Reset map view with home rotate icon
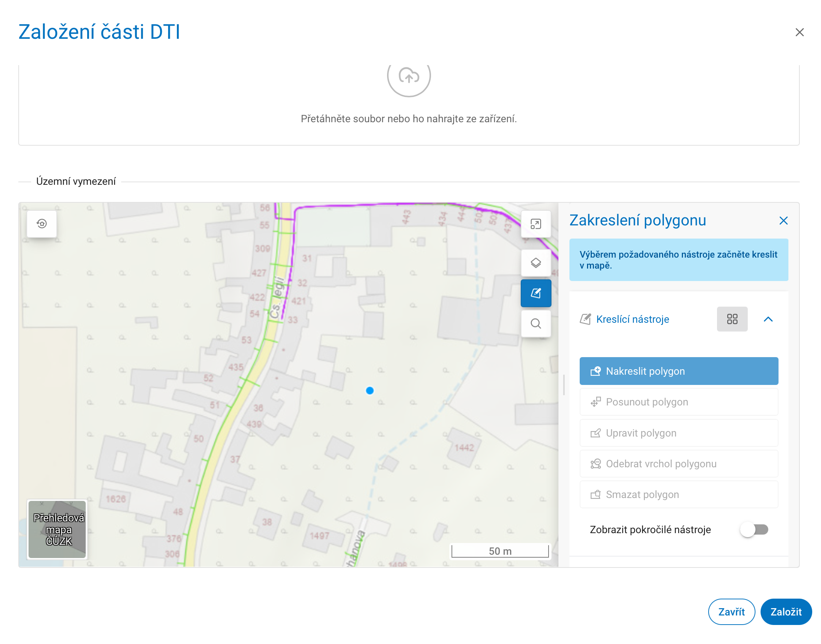 (x=42, y=224)
